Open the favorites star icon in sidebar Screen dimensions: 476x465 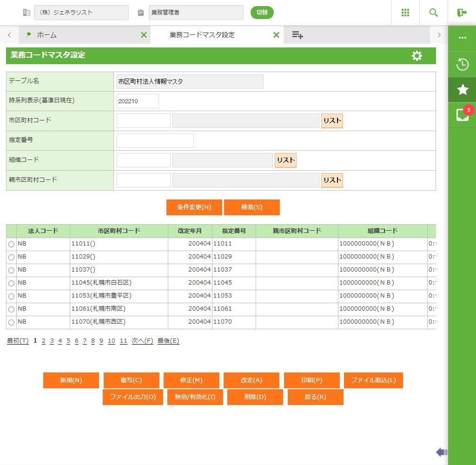[x=462, y=90]
